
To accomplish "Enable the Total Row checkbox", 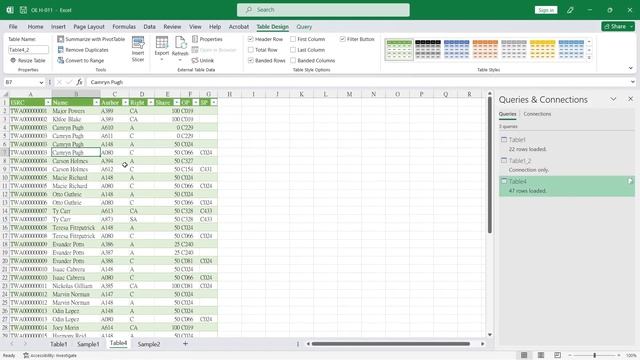I will (251, 50).
